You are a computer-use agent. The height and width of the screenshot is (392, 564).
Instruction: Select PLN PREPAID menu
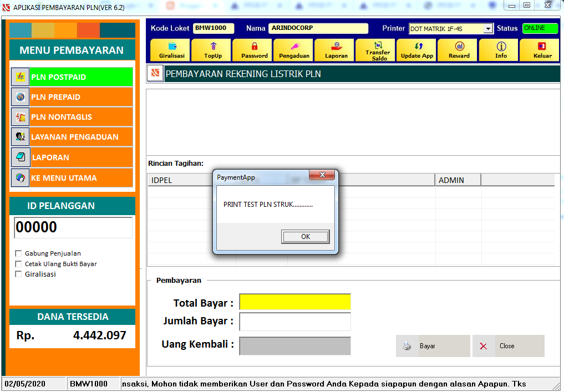[81, 96]
